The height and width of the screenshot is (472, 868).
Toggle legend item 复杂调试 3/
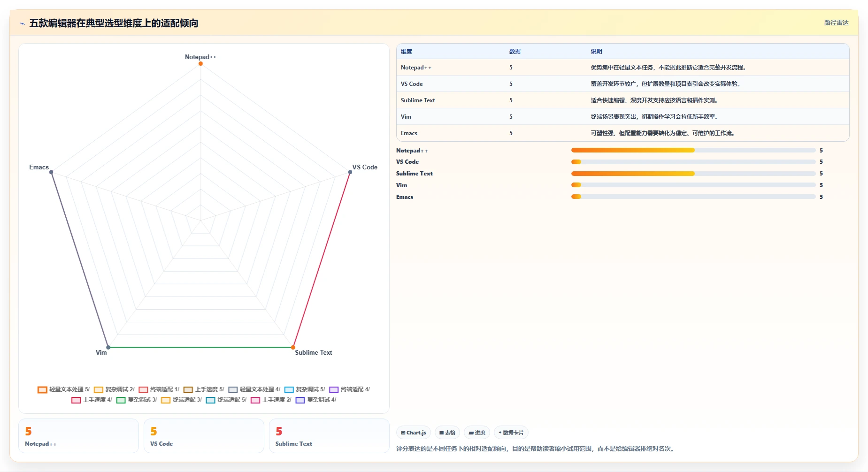(137, 400)
